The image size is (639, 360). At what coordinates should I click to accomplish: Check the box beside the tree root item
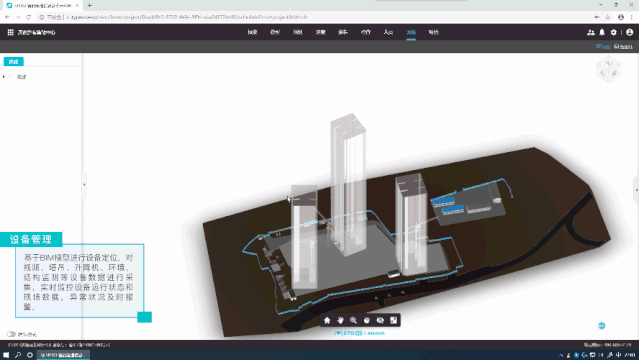point(11,77)
